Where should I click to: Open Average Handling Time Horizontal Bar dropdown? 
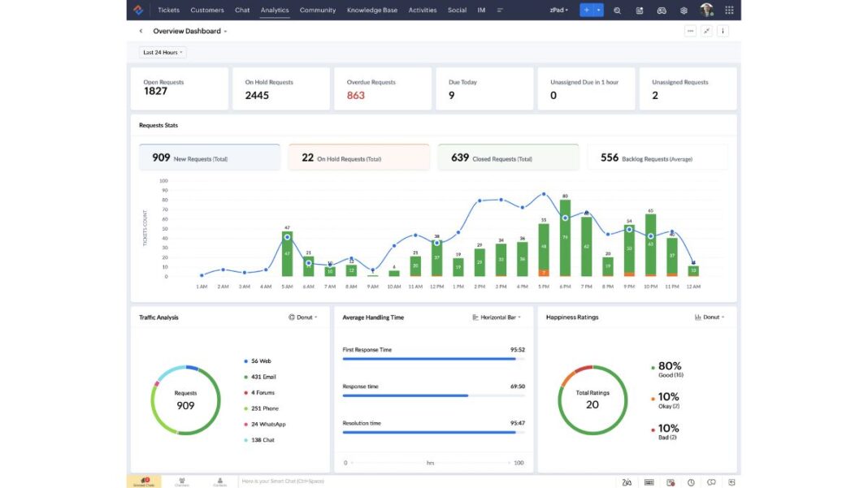[497, 317]
